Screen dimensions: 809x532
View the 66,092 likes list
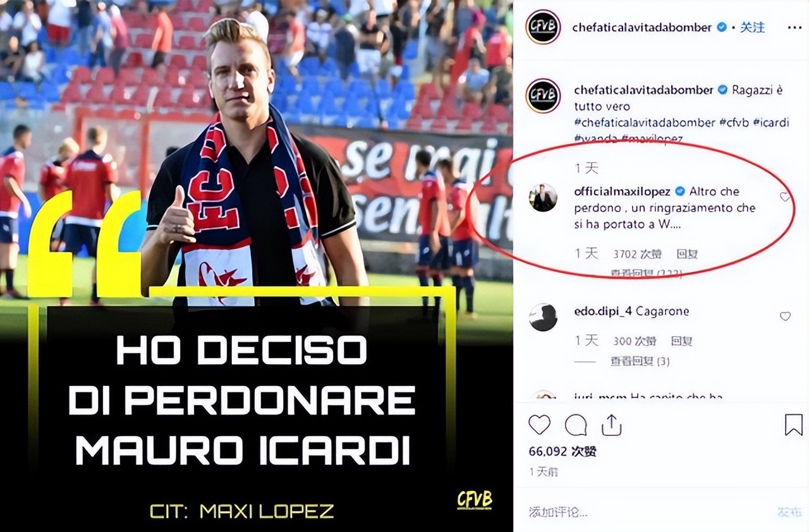[563, 451]
